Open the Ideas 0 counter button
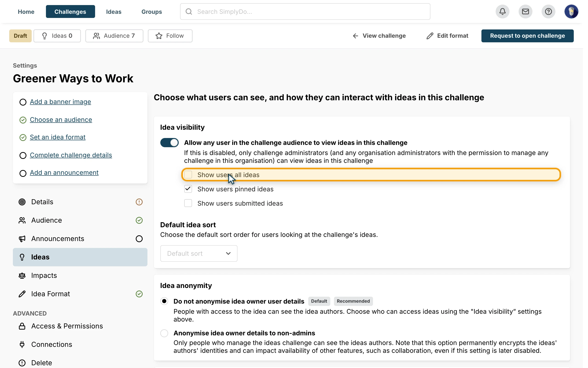 pyautogui.click(x=57, y=36)
